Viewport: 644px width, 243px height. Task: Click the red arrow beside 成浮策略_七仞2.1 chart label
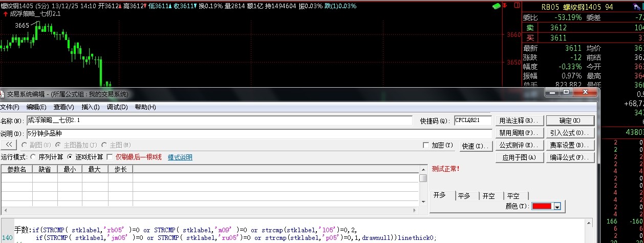[x=5, y=14]
